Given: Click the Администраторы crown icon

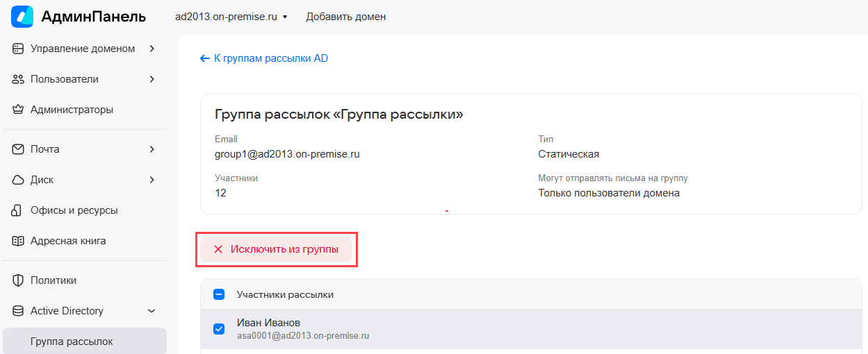Looking at the screenshot, I should click(19, 110).
